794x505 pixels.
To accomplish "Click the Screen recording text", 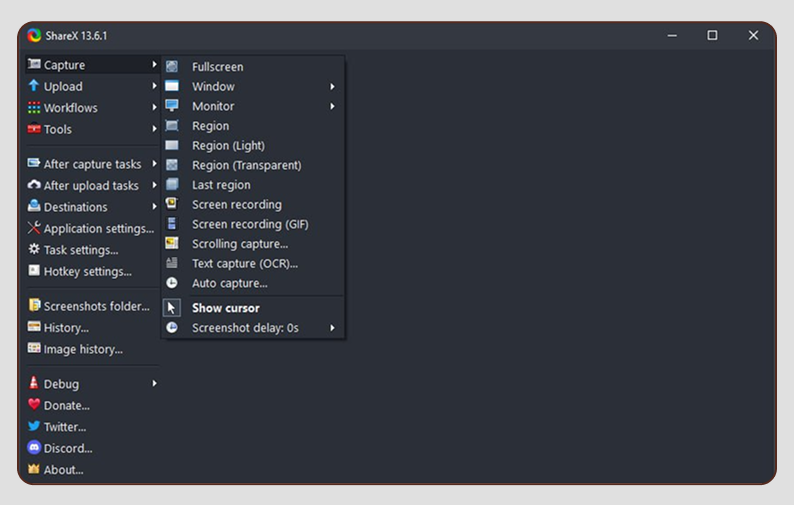I will (236, 205).
